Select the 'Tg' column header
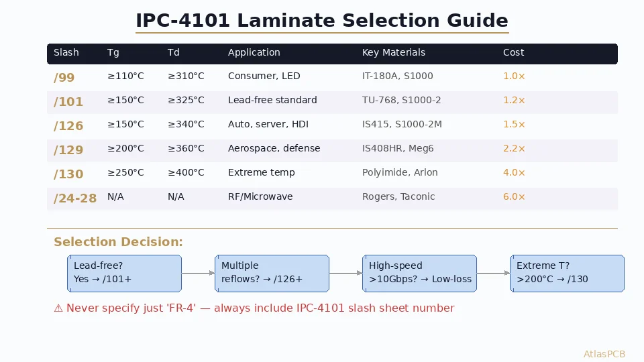This screenshot has width=644, height=362. (x=113, y=52)
